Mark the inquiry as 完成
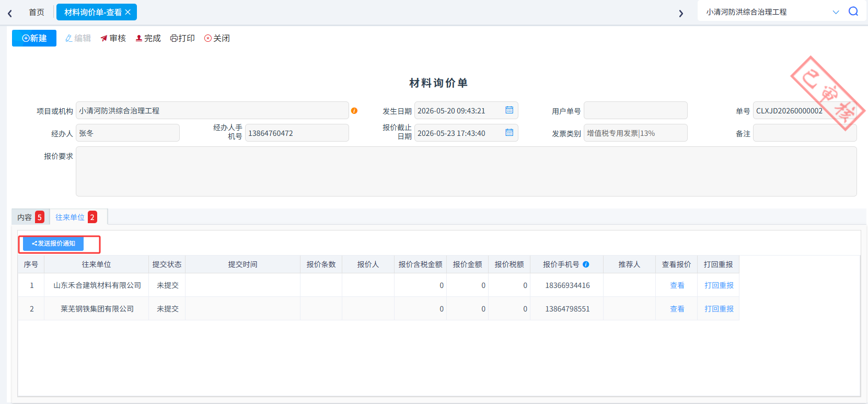This screenshot has width=868, height=404. tap(148, 38)
